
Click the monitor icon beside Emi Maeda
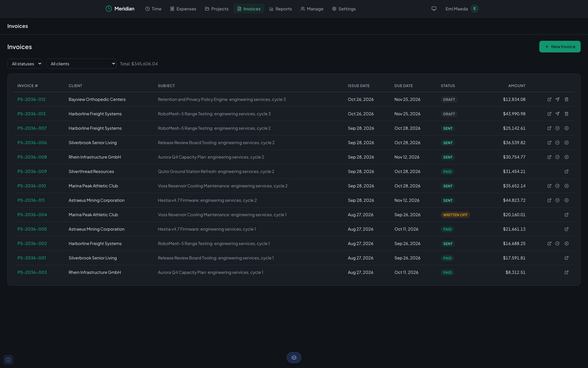pos(434,9)
